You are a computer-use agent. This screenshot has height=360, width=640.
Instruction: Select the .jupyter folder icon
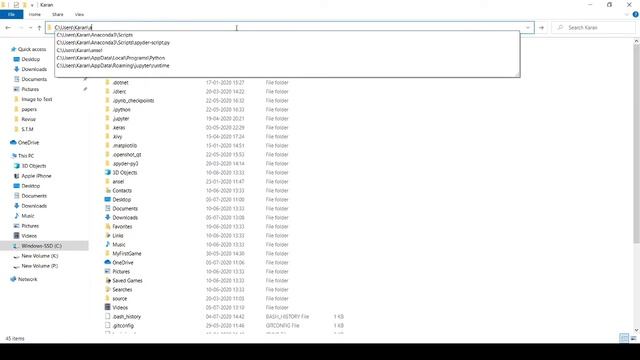pos(108,118)
